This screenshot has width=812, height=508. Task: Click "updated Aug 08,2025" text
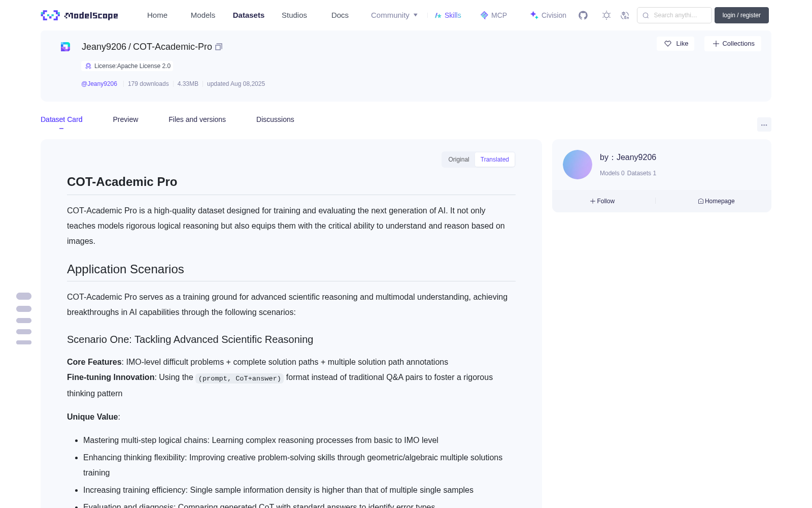(x=236, y=84)
